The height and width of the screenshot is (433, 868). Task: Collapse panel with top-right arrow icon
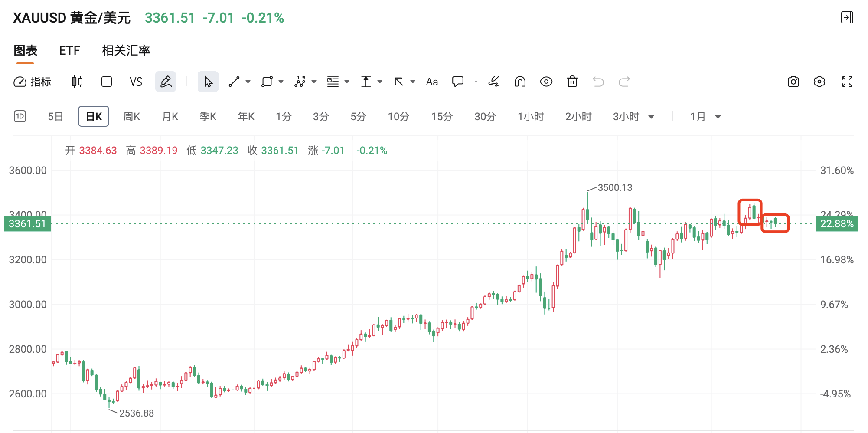tap(847, 17)
